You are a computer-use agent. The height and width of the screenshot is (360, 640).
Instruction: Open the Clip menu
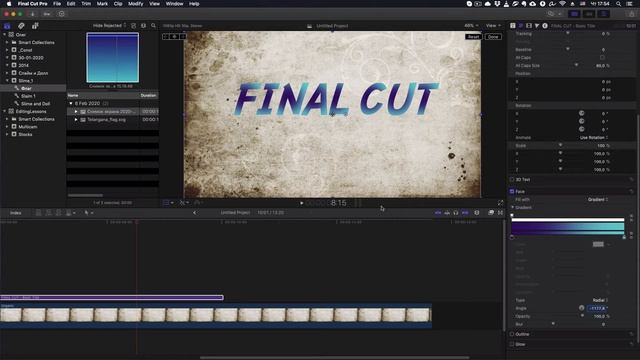(x=118, y=4)
